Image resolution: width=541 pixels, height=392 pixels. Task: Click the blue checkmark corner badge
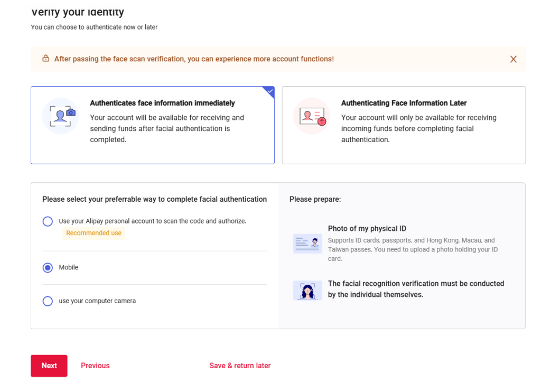[269, 91]
